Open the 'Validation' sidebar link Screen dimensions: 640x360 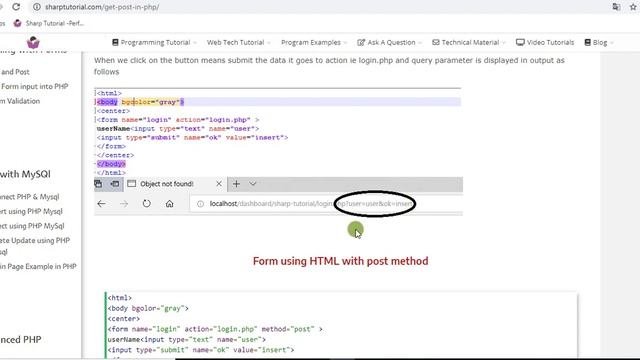(x=20, y=101)
